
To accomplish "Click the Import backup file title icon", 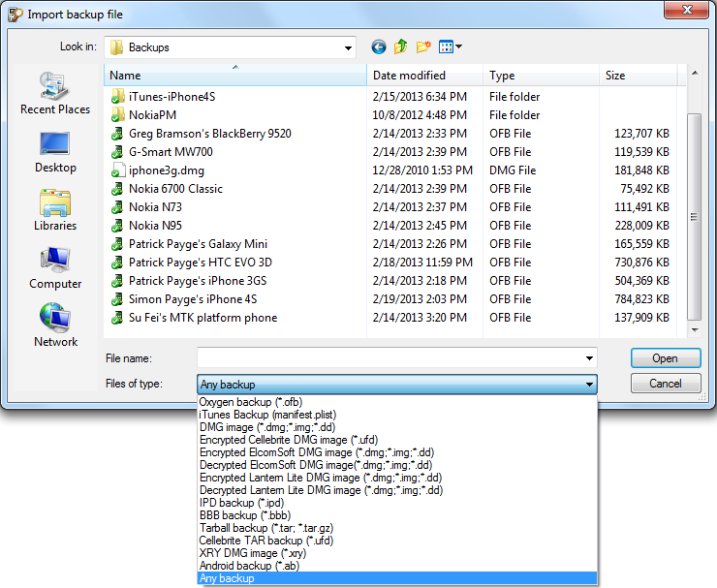I will click(x=16, y=15).
